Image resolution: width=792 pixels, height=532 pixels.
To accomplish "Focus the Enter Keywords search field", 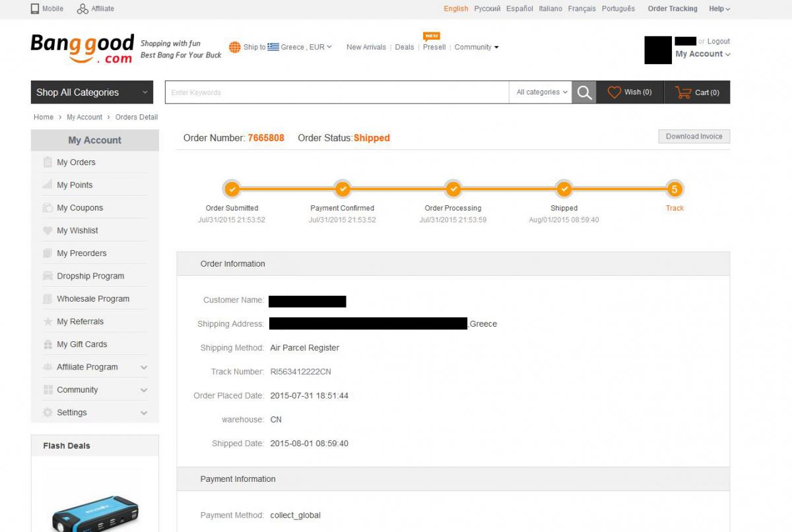I will coord(337,92).
